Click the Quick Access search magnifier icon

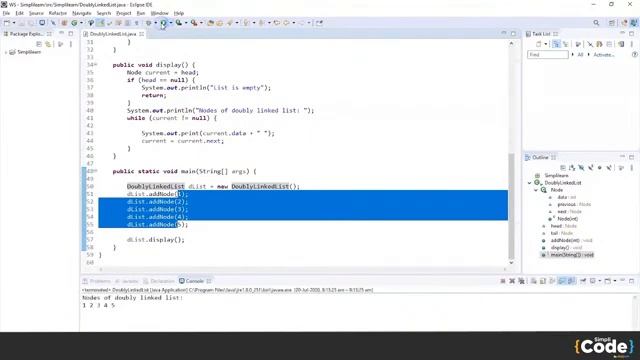(596, 23)
